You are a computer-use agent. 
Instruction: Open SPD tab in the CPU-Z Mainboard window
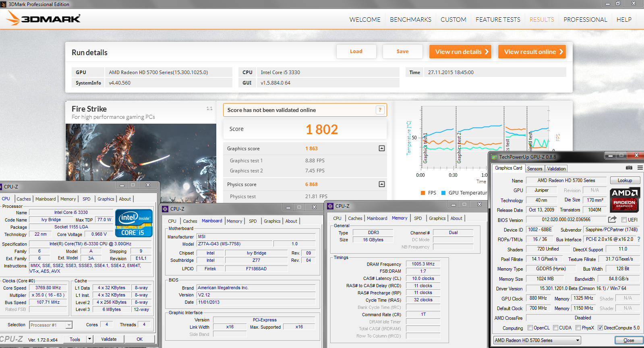coord(253,221)
